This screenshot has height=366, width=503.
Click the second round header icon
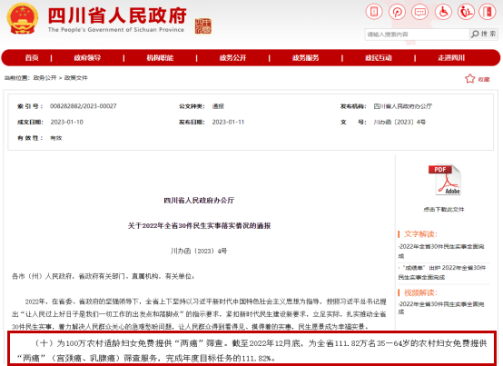[397, 12]
